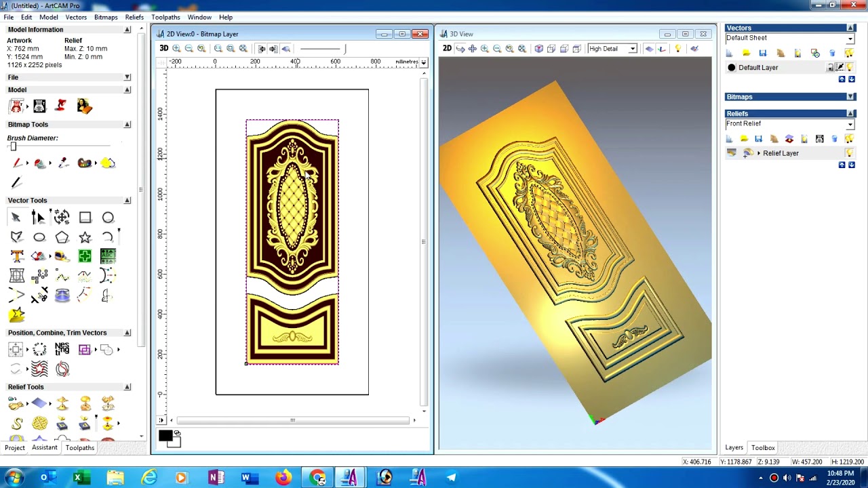Viewport: 868px width, 488px height.
Task: Open the Reliefs menu
Action: [x=134, y=17]
